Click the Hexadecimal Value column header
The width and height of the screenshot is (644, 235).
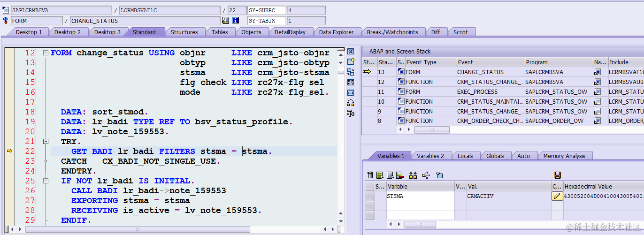pos(603,186)
